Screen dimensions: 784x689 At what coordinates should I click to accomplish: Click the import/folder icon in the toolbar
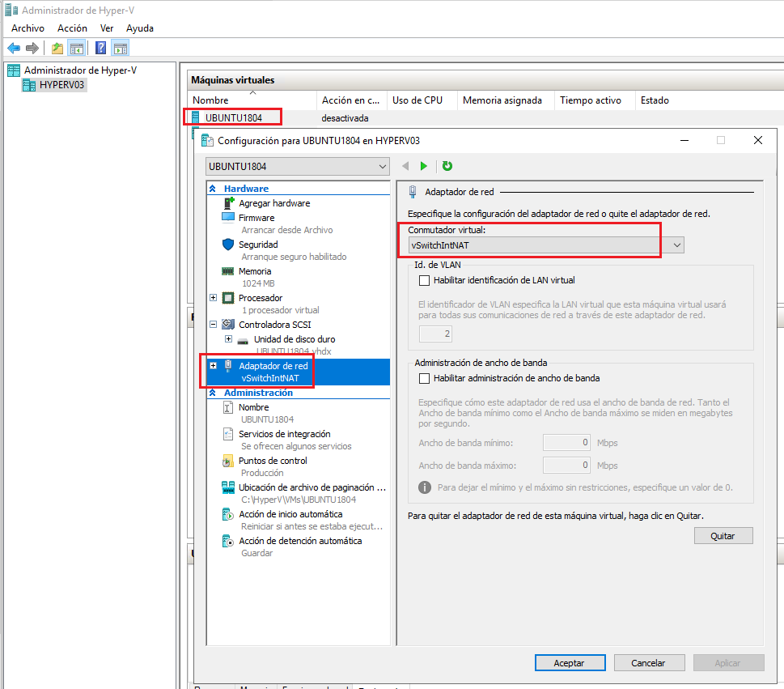pyautogui.click(x=56, y=47)
